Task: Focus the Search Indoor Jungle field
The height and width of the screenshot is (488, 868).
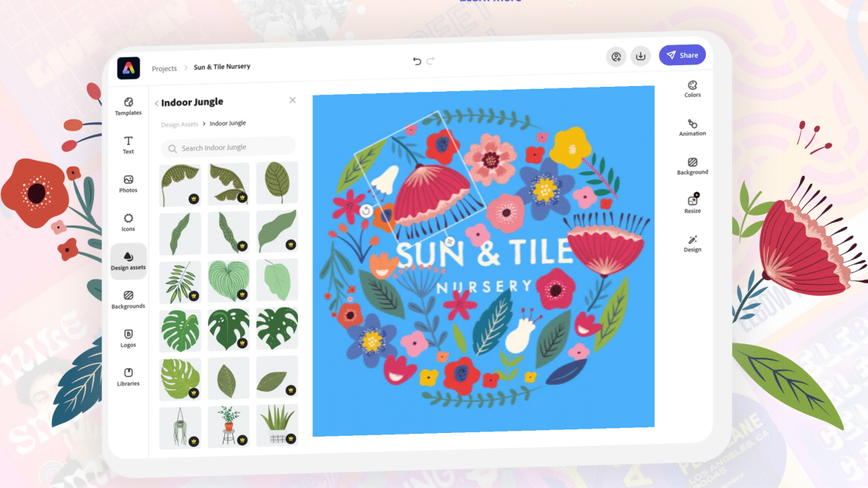Action: tap(228, 147)
